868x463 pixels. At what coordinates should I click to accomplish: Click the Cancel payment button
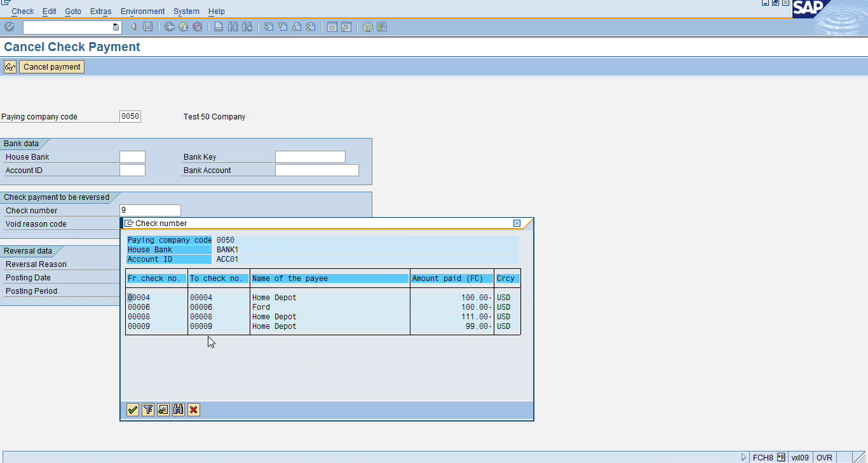click(x=52, y=66)
